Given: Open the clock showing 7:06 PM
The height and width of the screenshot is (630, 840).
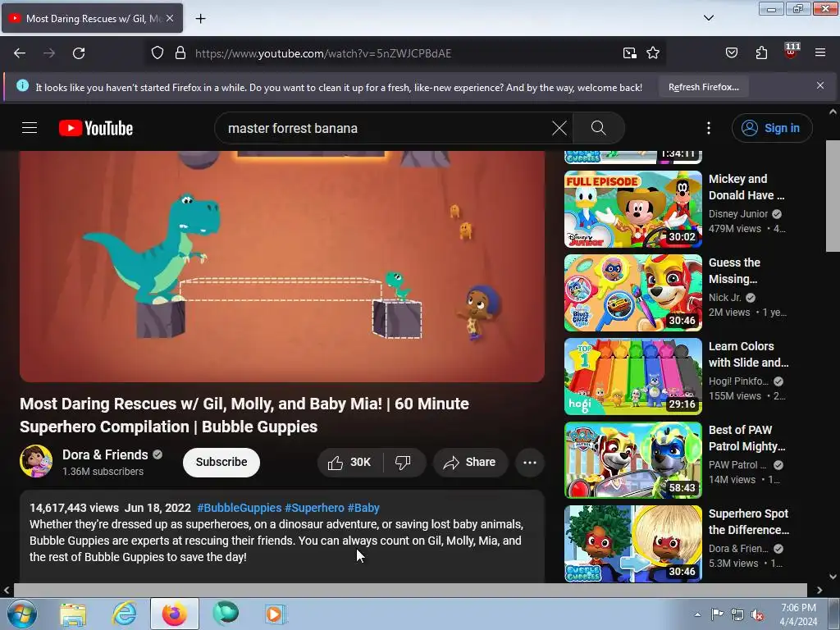Looking at the screenshot, I should click(x=798, y=614).
